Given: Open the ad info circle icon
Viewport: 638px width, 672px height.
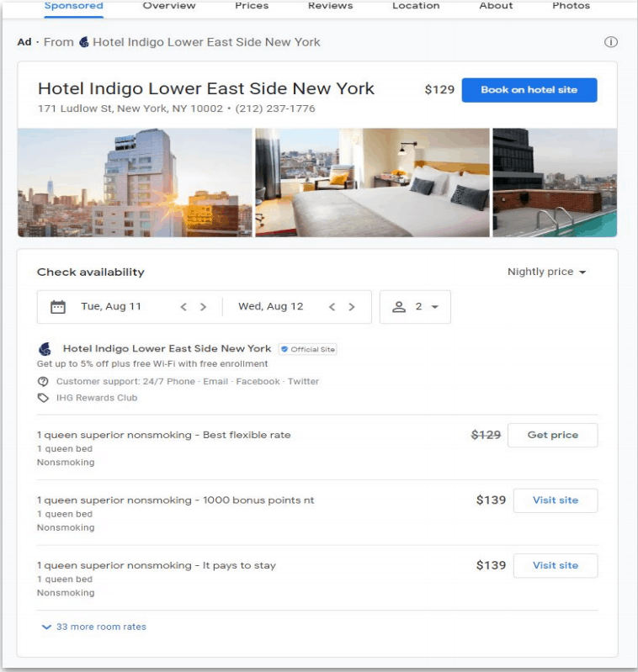Looking at the screenshot, I should (x=610, y=42).
